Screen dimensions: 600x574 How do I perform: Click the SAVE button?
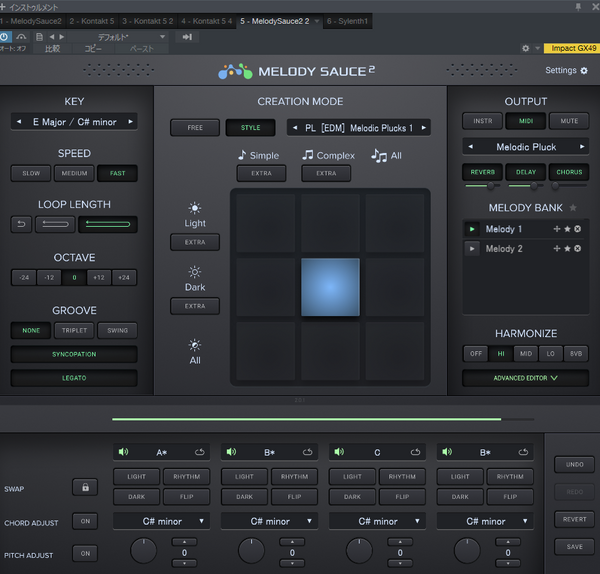click(x=574, y=547)
